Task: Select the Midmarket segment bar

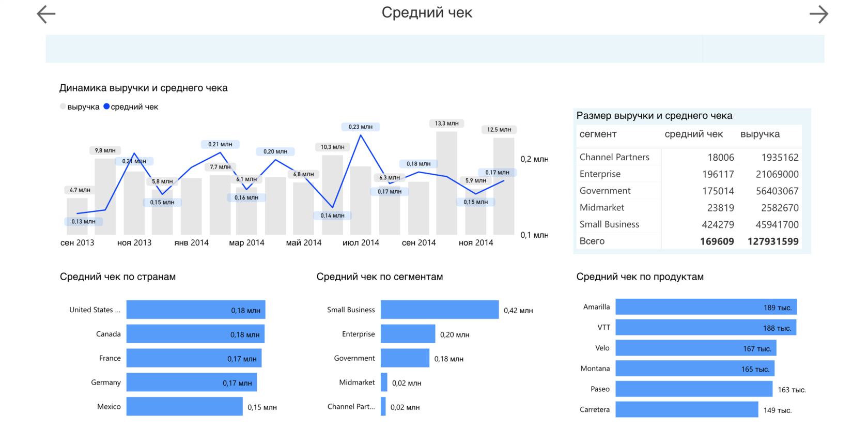Action: click(x=384, y=382)
